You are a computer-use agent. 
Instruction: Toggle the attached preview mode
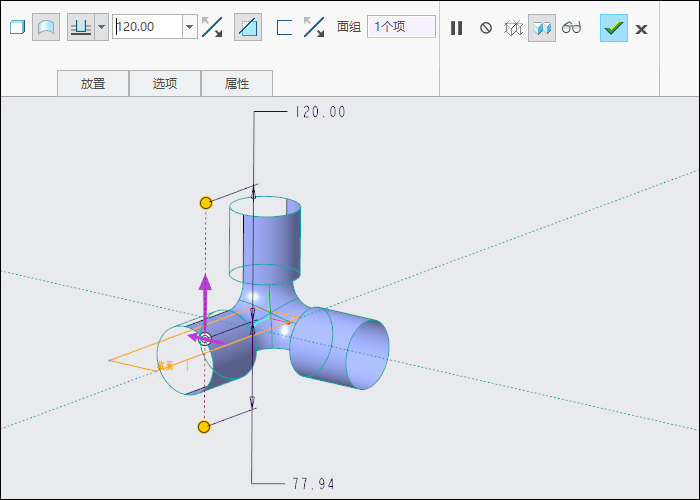[542, 28]
